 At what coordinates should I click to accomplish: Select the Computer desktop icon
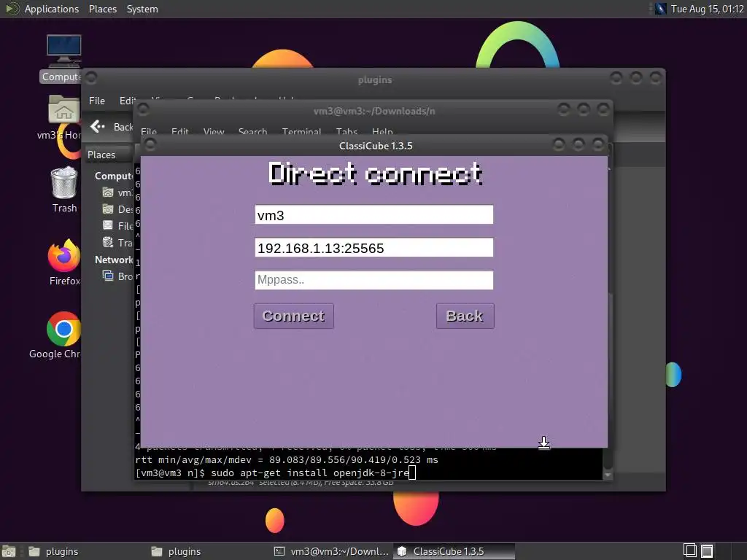63,58
